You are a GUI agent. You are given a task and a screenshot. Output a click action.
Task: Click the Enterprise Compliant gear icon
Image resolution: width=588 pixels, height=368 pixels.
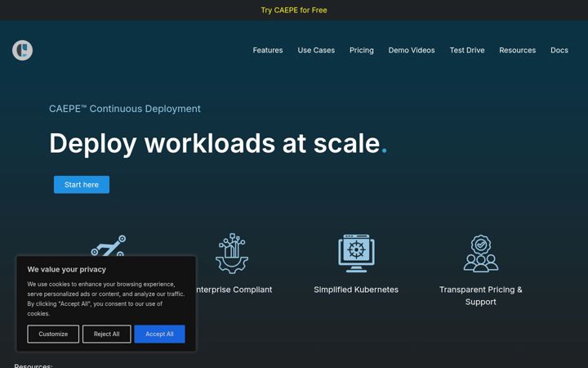point(232,254)
